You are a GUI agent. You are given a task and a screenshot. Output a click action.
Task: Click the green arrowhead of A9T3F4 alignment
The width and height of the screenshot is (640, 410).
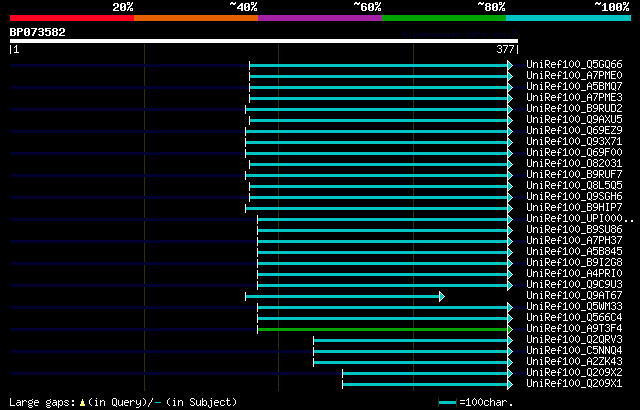[510, 330]
